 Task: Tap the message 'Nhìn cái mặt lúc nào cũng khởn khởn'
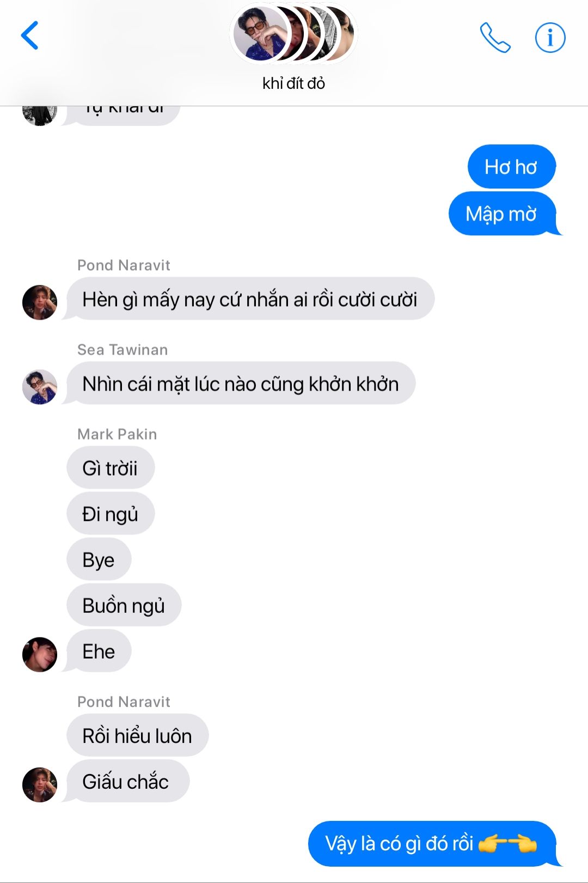[x=241, y=383]
